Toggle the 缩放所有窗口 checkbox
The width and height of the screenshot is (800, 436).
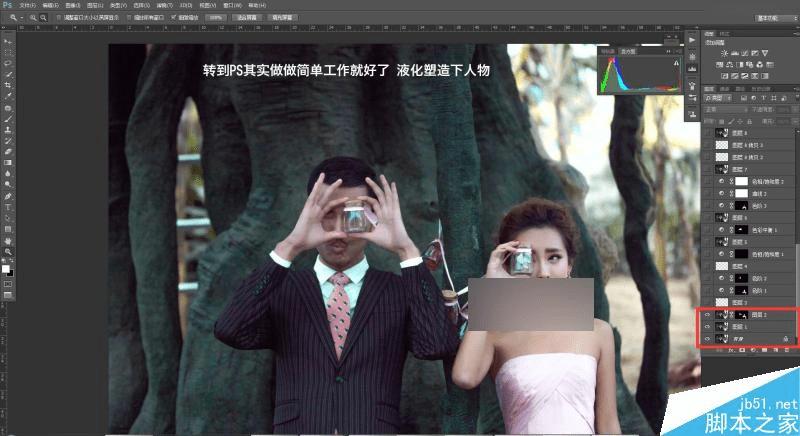[x=129, y=17]
